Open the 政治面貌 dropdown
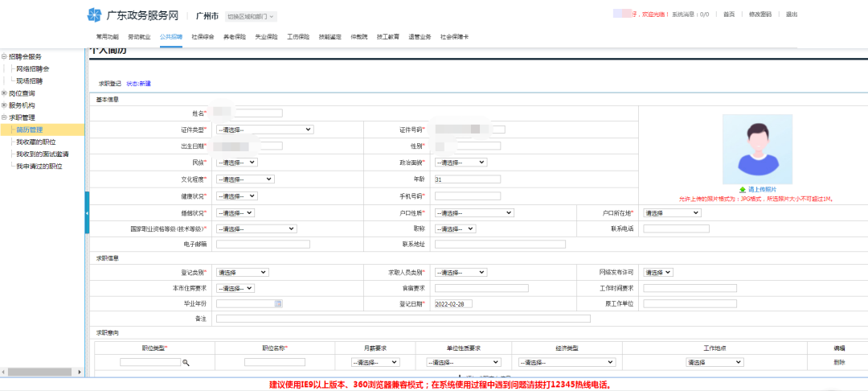The image size is (868, 391). click(x=460, y=163)
